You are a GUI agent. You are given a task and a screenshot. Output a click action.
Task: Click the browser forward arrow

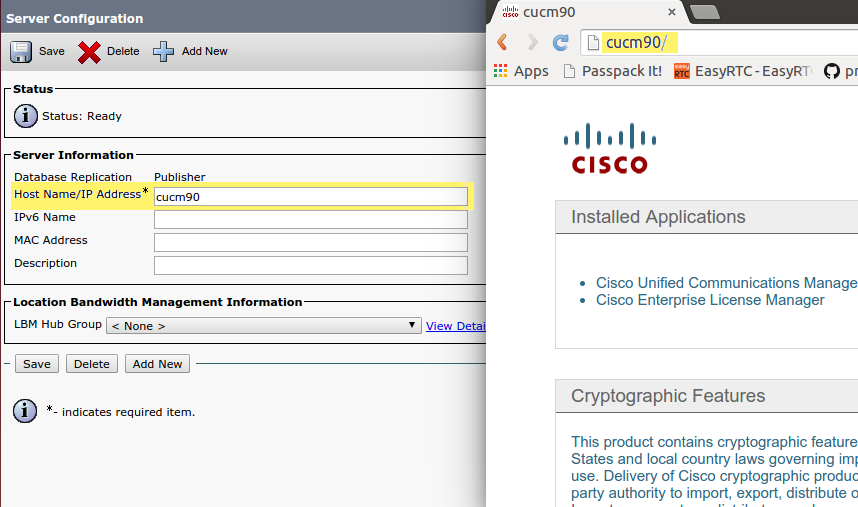[x=532, y=42]
